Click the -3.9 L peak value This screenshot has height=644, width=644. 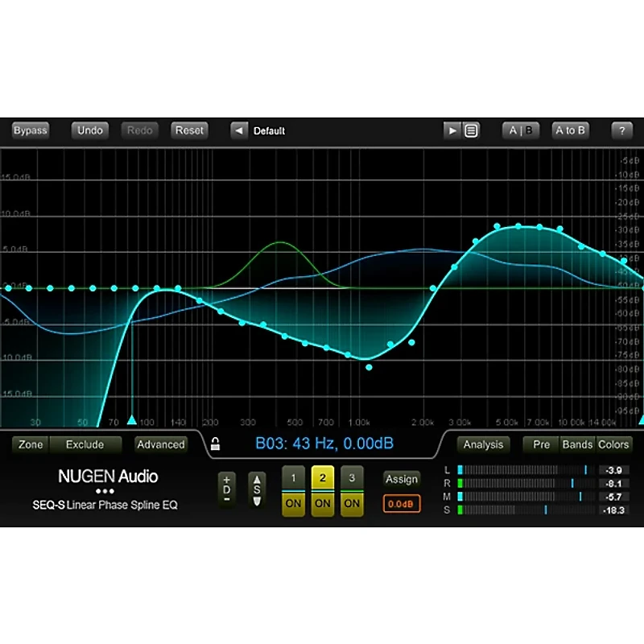[613, 470]
